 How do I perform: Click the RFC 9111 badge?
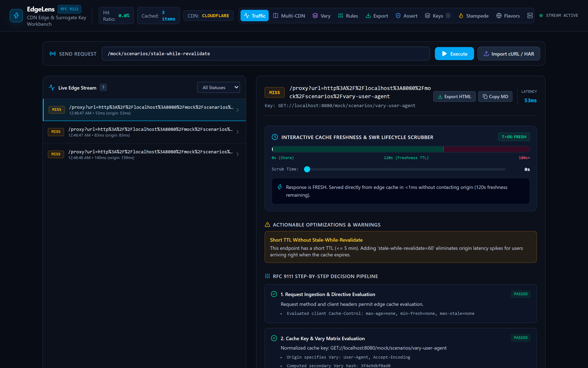[69, 9]
